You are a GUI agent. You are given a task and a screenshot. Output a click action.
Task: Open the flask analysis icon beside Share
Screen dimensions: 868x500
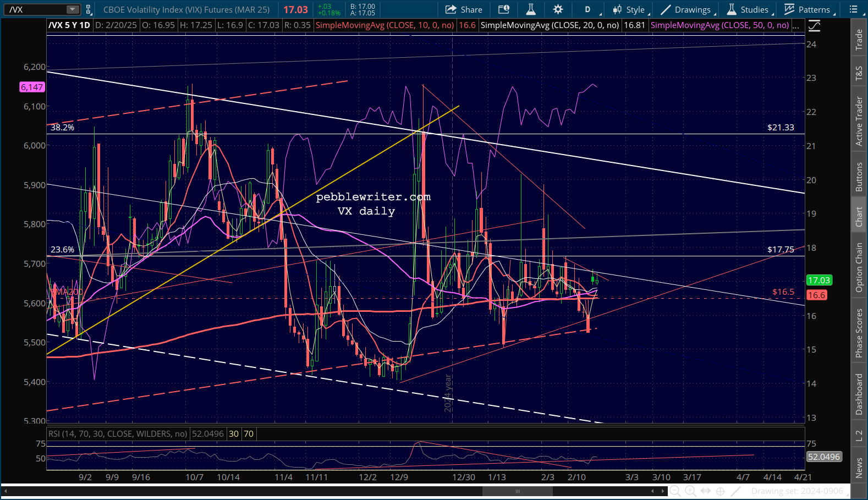click(531, 9)
